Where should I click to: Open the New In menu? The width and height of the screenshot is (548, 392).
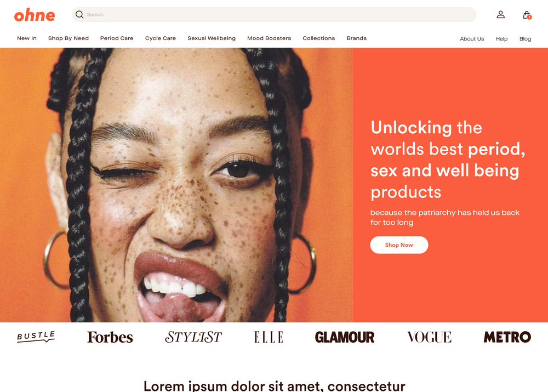27,38
